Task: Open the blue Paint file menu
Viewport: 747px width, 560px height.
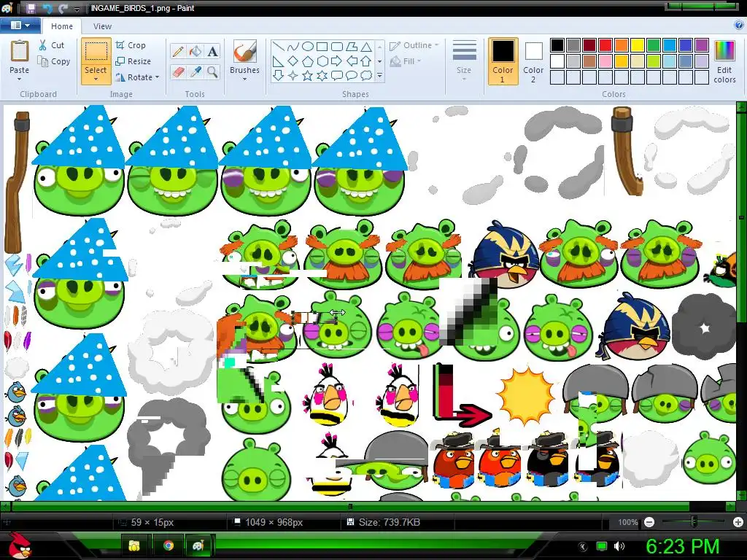Action: (x=20, y=26)
